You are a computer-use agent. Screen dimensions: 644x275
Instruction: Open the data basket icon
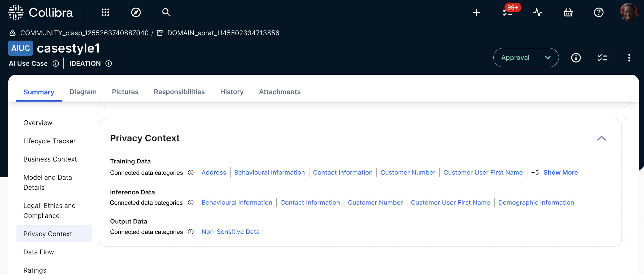[x=568, y=12]
